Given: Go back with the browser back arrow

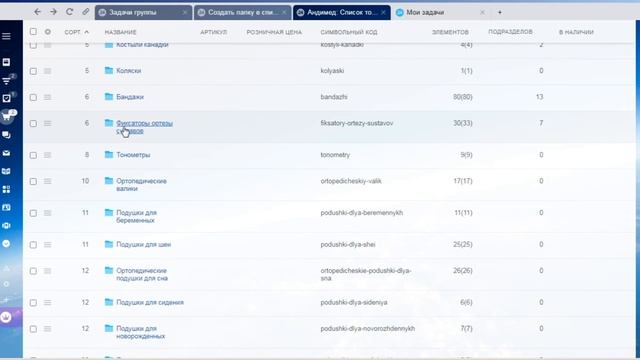Looking at the screenshot, I should tap(38, 12).
